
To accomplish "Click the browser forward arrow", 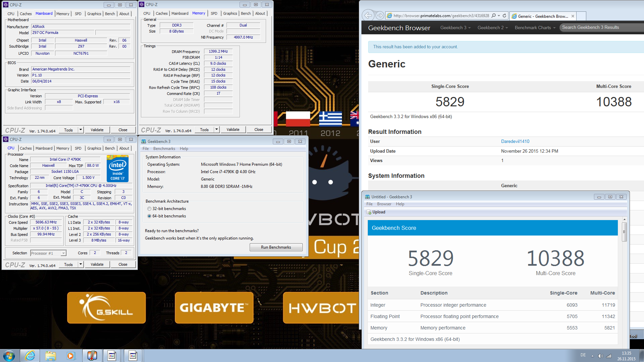I will [380, 15].
